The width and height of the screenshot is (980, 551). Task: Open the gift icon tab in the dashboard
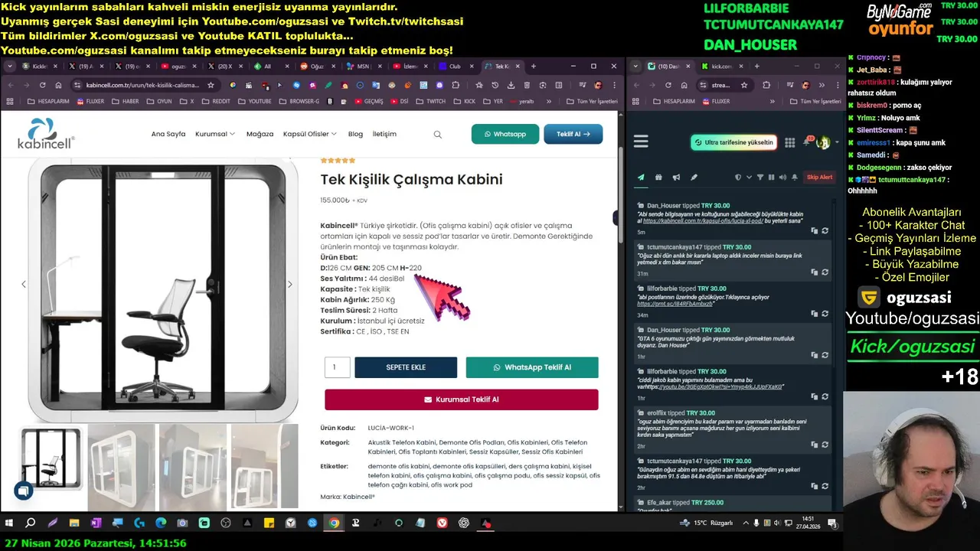pos(658,177)
